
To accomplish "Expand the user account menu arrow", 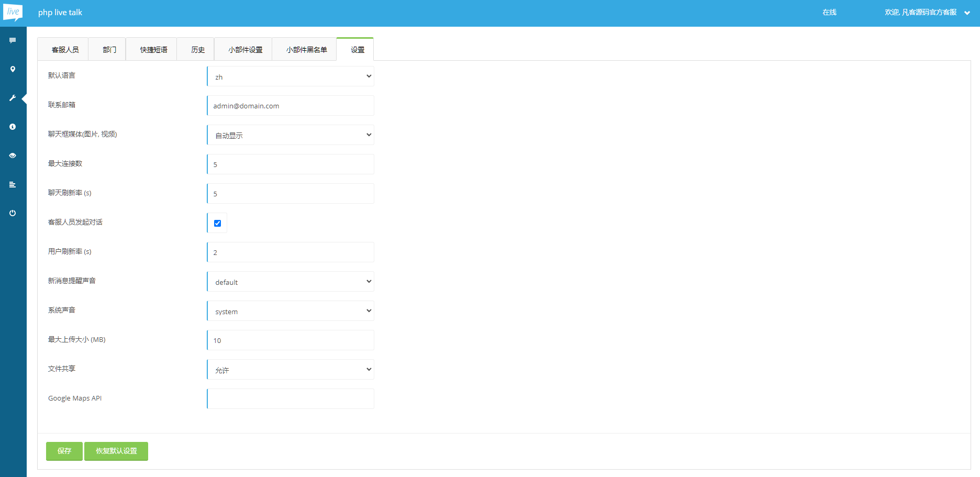I will pyautogui.click(x=967, y=13).
